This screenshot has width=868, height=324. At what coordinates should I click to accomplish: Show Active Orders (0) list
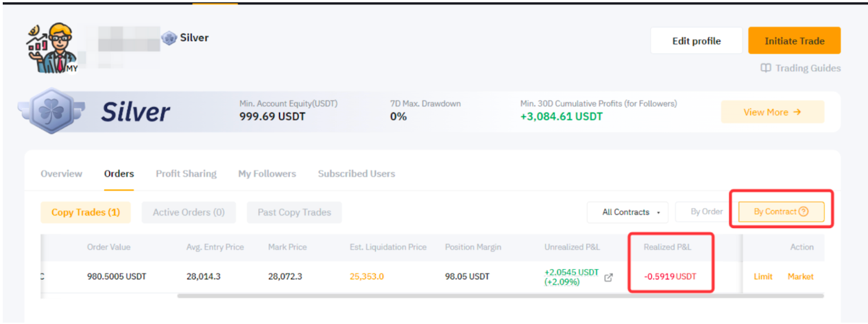click(189, 212)
